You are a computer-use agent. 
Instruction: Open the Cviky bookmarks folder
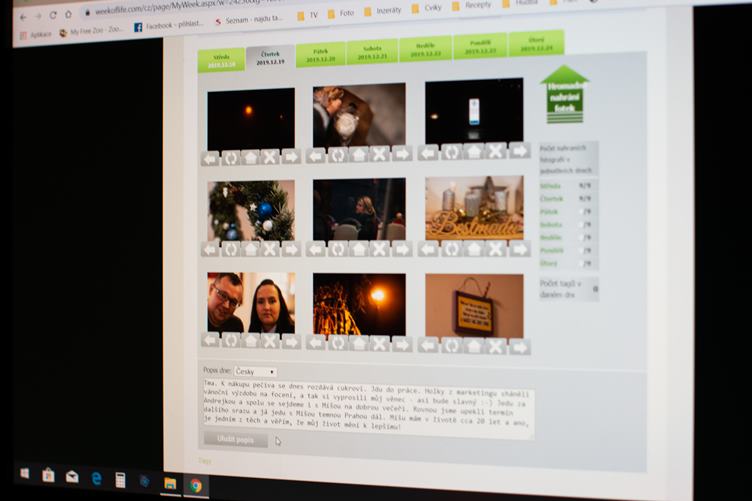click(427, 8)
